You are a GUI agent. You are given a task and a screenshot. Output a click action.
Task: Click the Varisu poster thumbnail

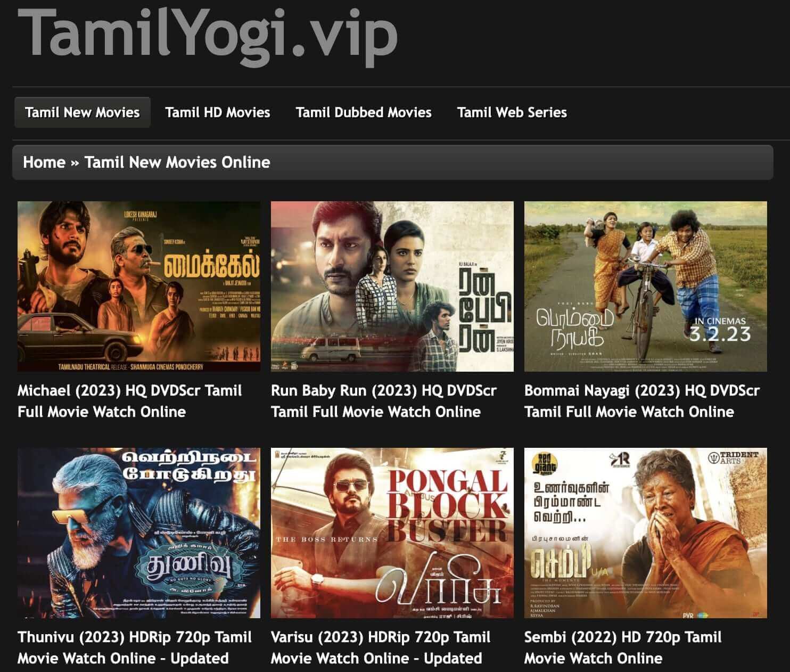[392, 532]
